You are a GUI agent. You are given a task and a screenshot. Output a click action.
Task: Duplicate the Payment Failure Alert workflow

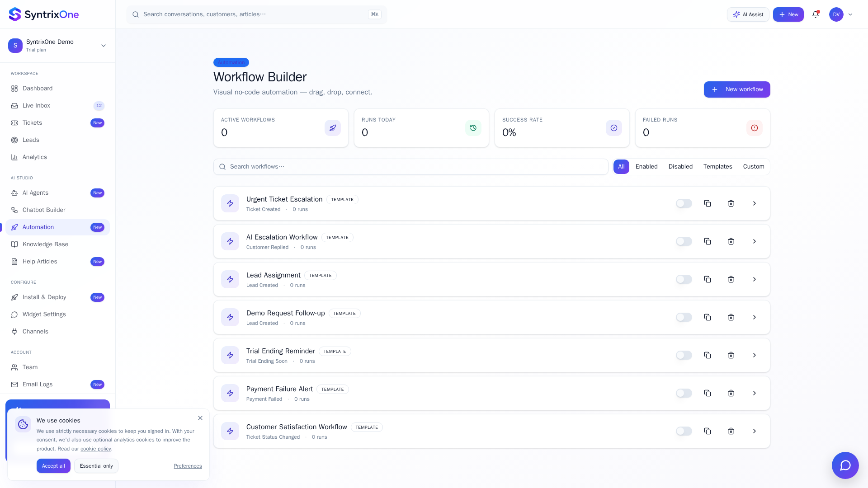(708, 393)
